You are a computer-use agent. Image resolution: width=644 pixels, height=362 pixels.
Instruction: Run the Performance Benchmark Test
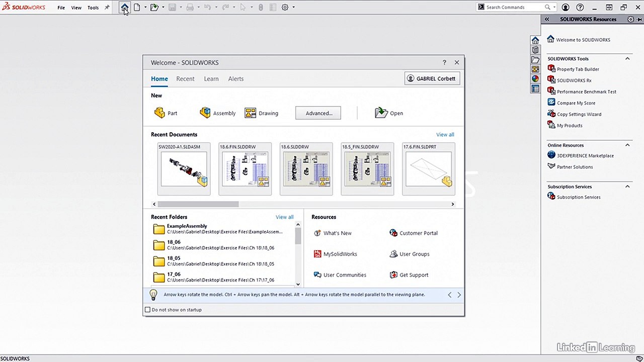tap(582, 92)
